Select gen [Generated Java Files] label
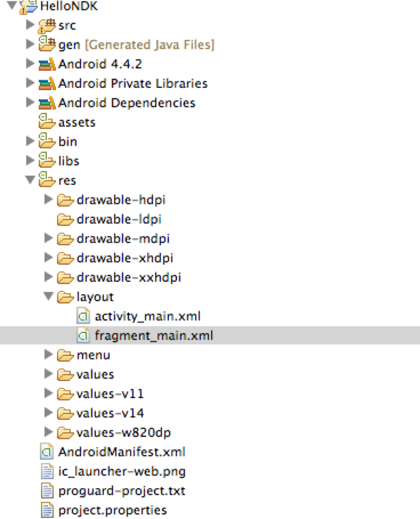This screenshot has width=420, height=519. click(136, 44)
